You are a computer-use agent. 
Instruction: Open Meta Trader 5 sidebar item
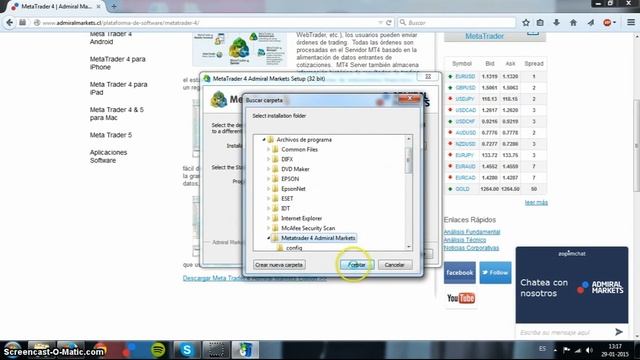[x=111, y=135]
